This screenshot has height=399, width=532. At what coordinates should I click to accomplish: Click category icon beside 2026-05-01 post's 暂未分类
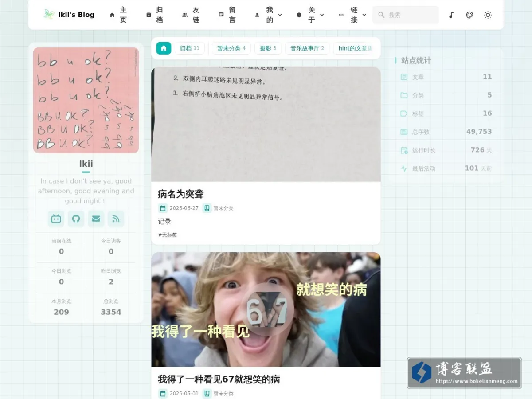[207, 393]
